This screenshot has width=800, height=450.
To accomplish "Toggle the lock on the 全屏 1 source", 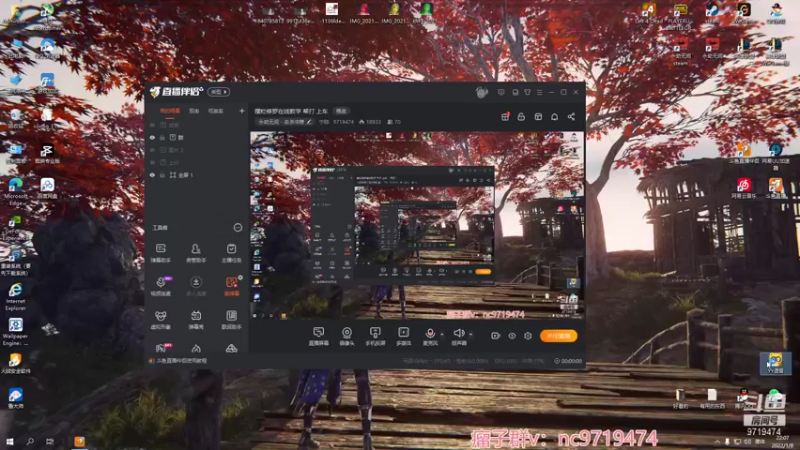I will coord(162,175).
